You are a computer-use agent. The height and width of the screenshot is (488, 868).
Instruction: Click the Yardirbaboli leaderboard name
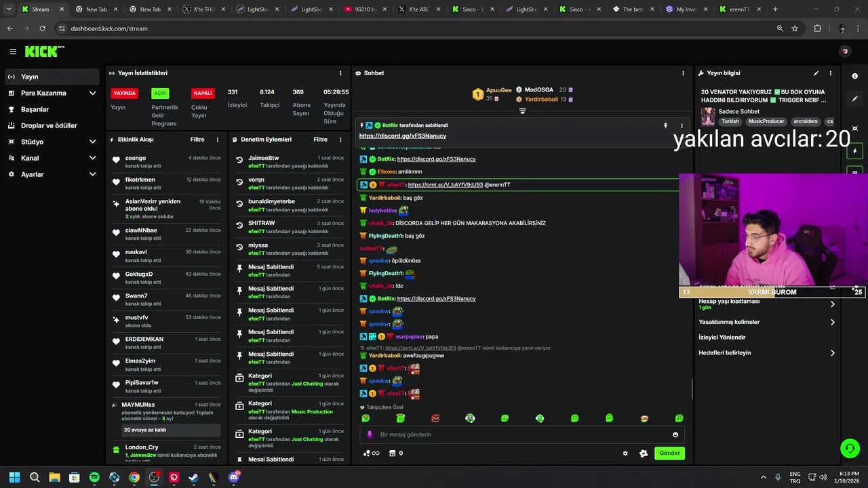[x=541, y=100]
